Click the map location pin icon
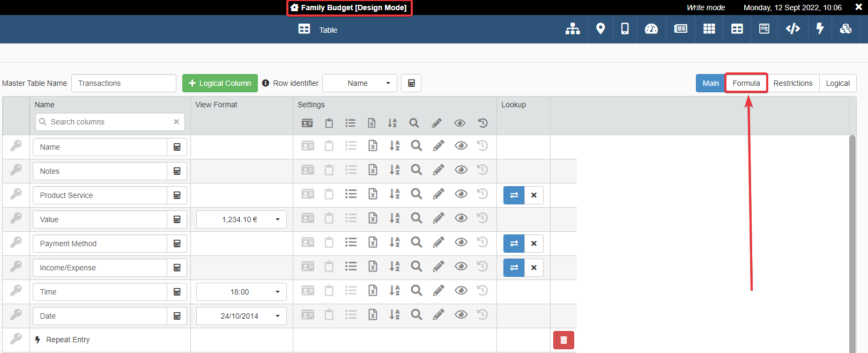 [x=600, y=29]
